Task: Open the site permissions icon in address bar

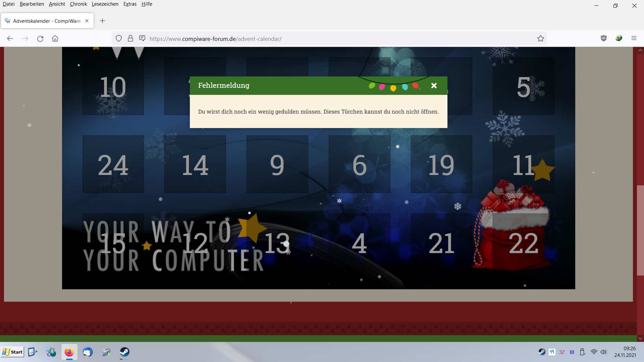Action: [142, 39]
